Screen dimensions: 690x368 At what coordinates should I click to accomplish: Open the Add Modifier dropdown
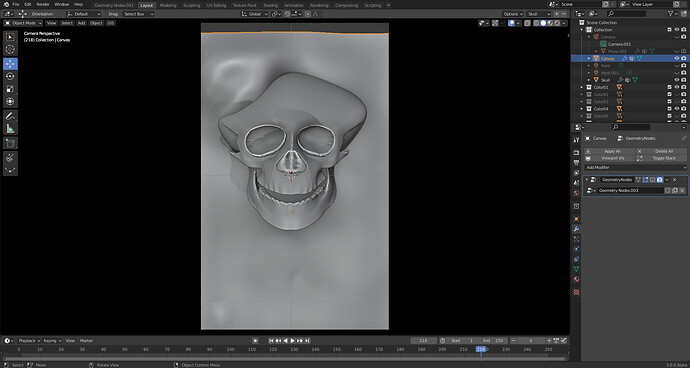click(x=635, y=168)
